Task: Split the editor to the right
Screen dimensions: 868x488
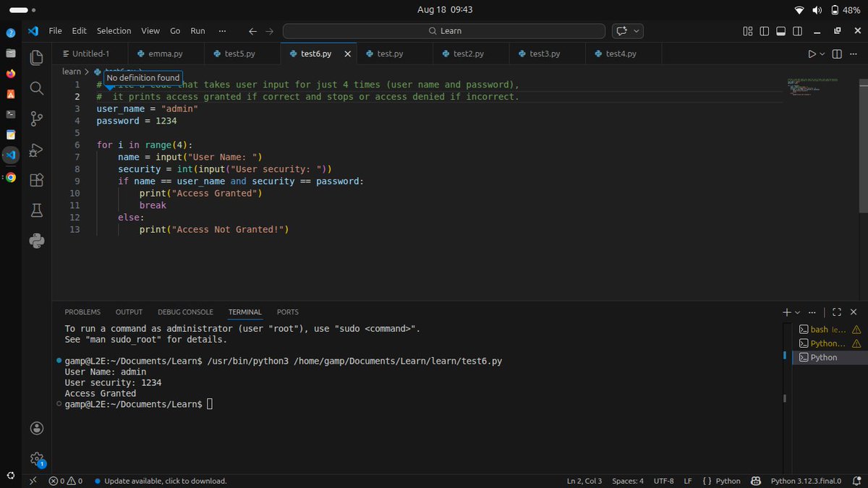Action: pos(837,54)
